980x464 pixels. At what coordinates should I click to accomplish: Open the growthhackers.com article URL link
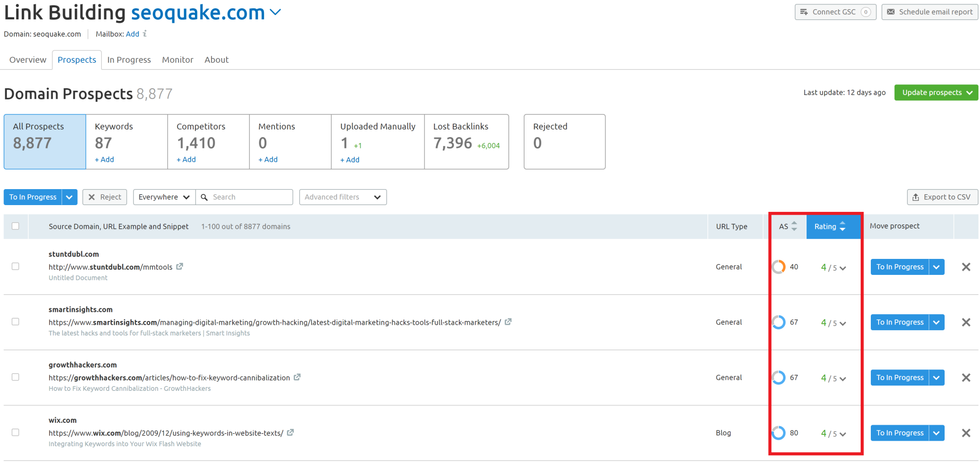169,378
